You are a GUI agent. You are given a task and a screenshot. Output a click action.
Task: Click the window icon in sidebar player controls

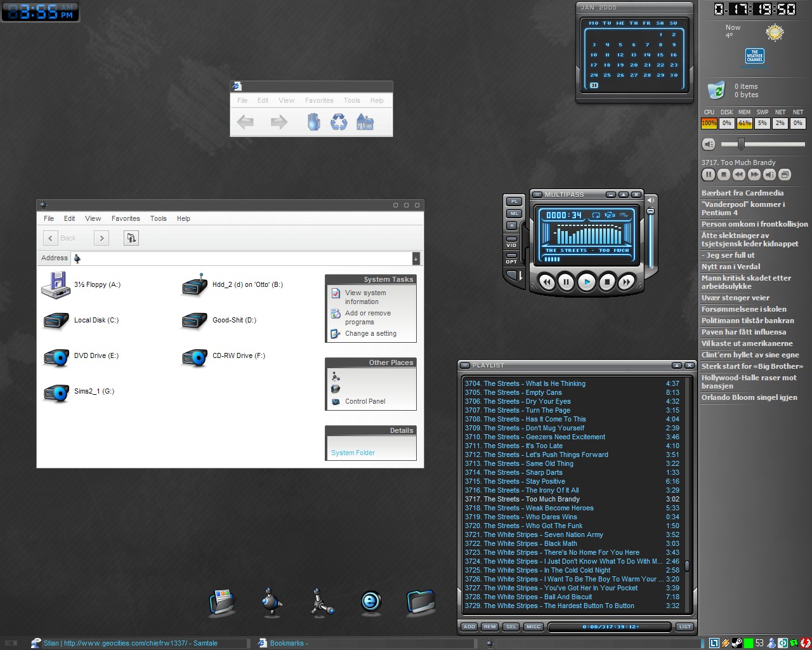pyautogui.click(x=785, y=175)
